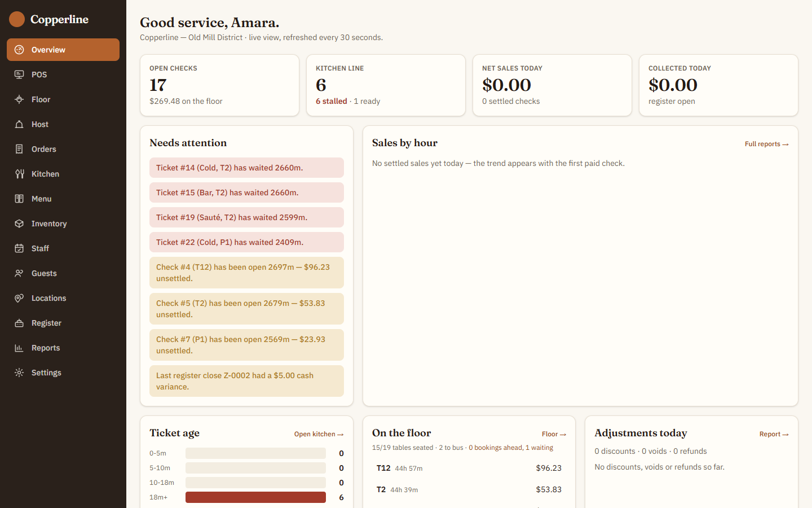Open Floor via its sidebar icon
The height and width of the screenshot is (508, 812).
click(19, 99)
